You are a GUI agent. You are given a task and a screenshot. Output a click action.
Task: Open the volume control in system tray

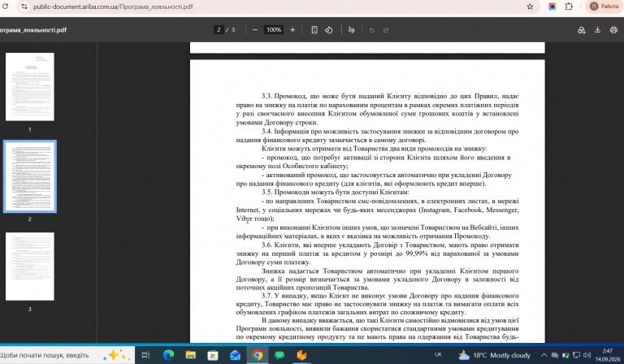(x=587, y=355)
